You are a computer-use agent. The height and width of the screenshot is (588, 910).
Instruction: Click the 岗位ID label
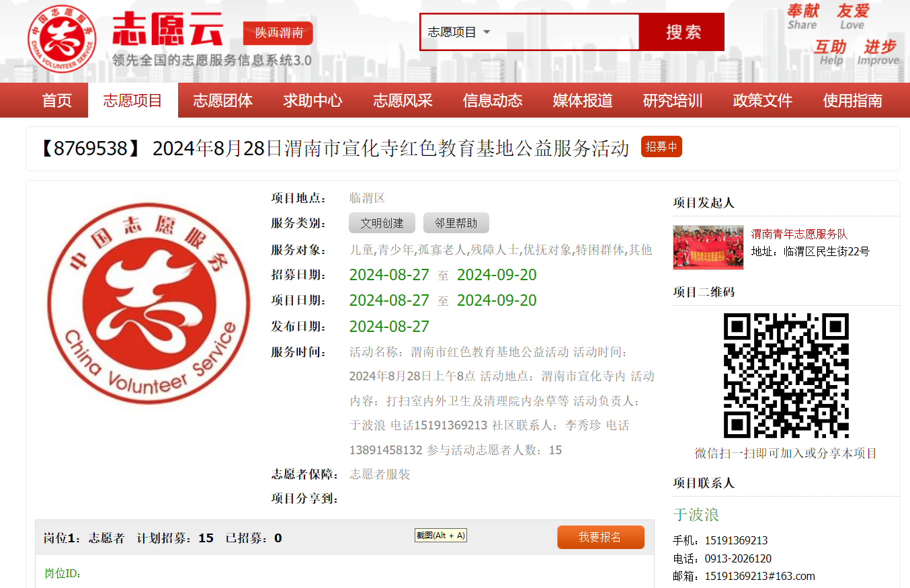tap(63, 573)
